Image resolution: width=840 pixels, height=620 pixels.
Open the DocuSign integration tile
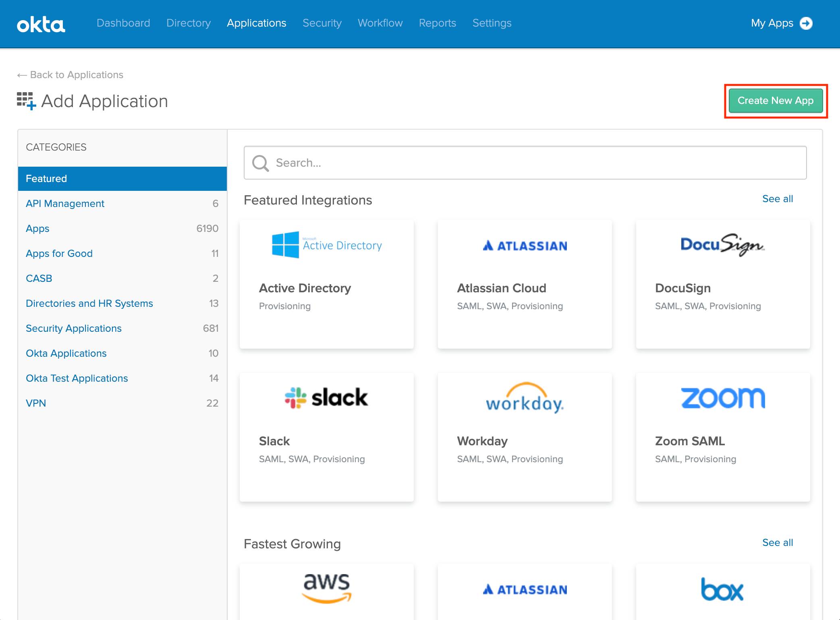[723, 284]
